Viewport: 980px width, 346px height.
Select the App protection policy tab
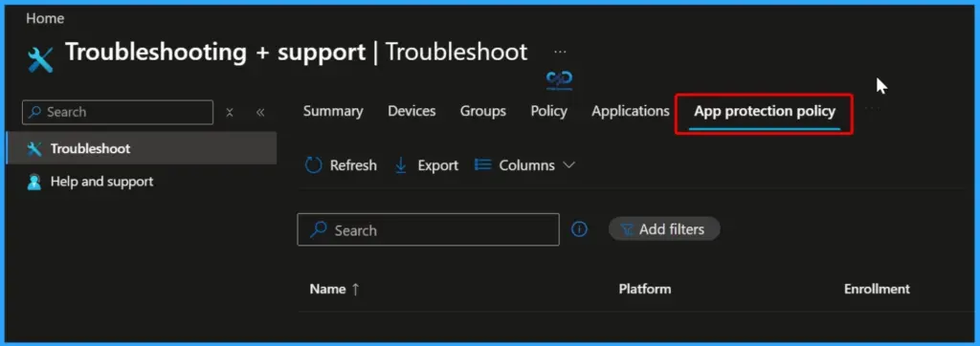click(x=765, y=112)
